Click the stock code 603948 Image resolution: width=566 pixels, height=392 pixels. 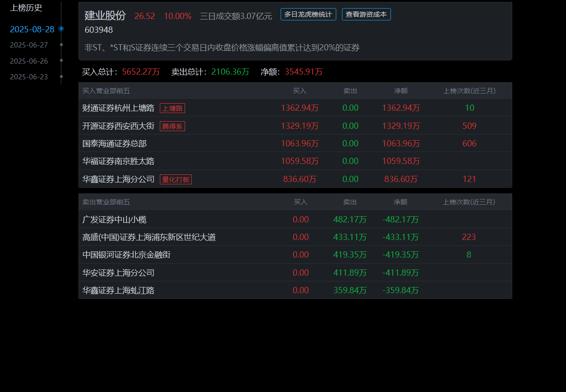click(98, 30)
